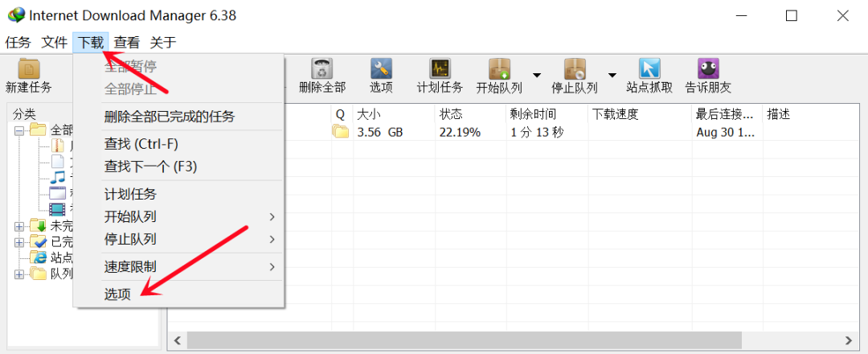
Task: Expand the 队列 tree node
Action: click(x=19, y=274)
